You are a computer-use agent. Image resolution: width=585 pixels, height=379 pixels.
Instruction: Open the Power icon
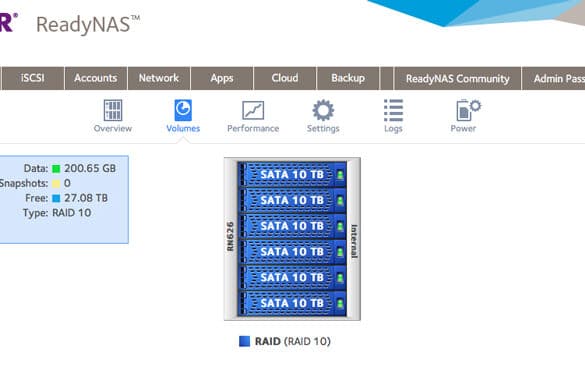[x=468, y=110]
